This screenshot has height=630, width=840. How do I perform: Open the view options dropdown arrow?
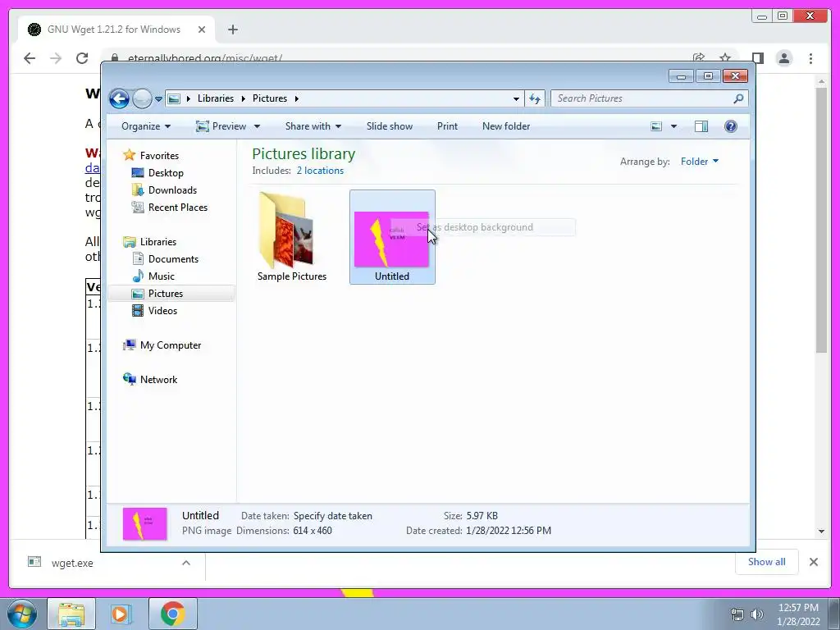673,126
